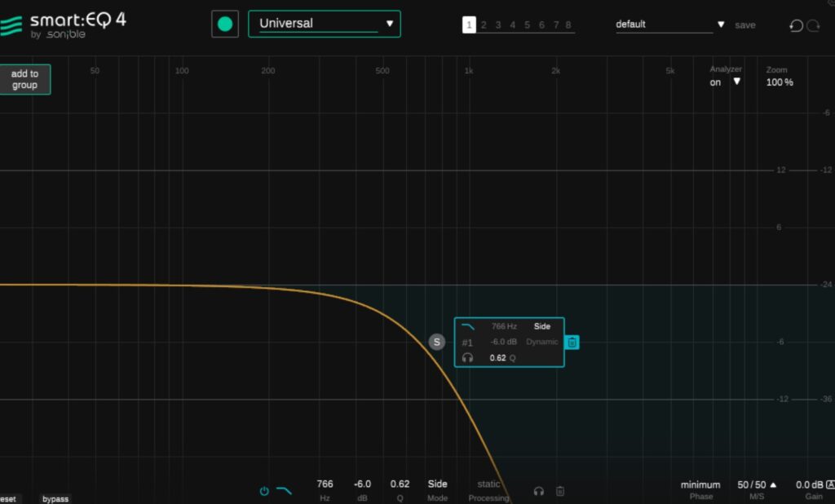Click the 766 Hz frequency field
Image resolution: width=835 pixels, height=504 pixels.
(325, 484)
